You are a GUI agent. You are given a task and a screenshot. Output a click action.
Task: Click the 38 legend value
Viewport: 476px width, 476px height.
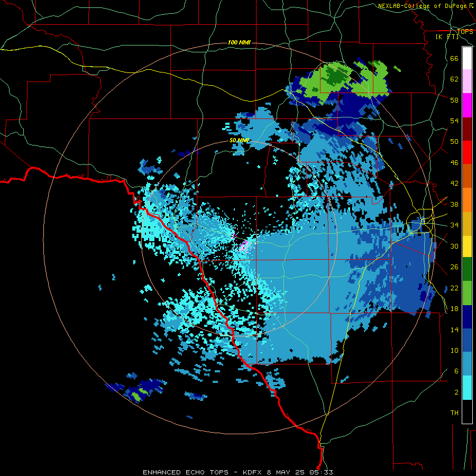(454, 204)
